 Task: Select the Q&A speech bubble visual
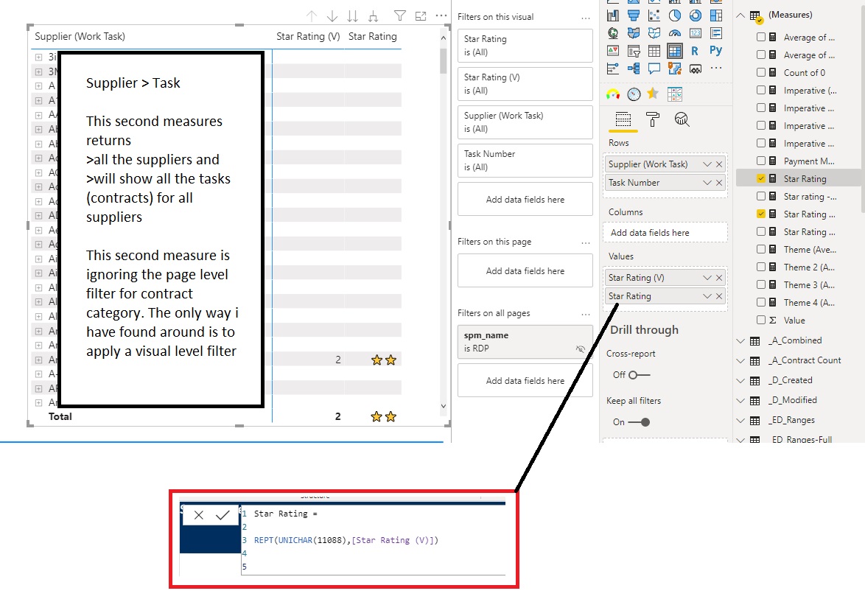654,69
